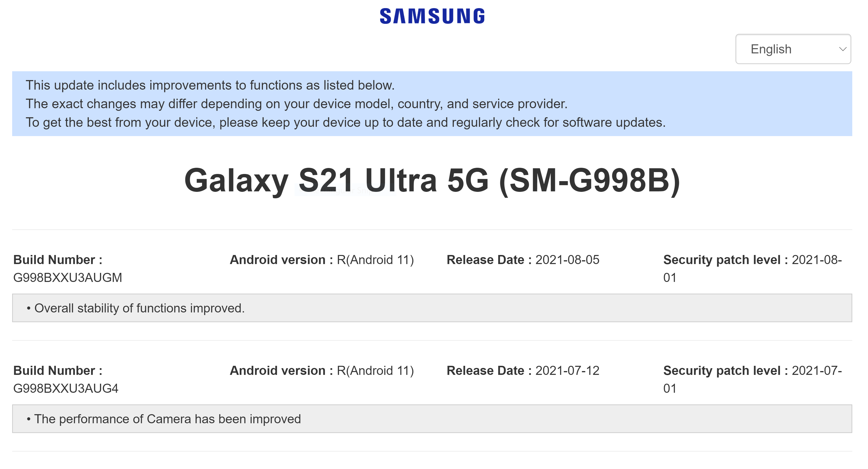Click release date 2021-08-05

point(567,260)
